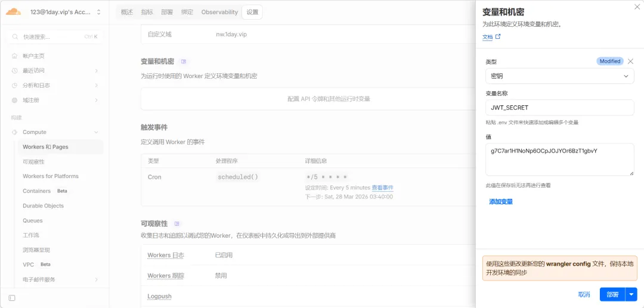The width and height of the screenshot is (644, 308).
Task: Select the 设置 tab
Action: pos(252,13)
